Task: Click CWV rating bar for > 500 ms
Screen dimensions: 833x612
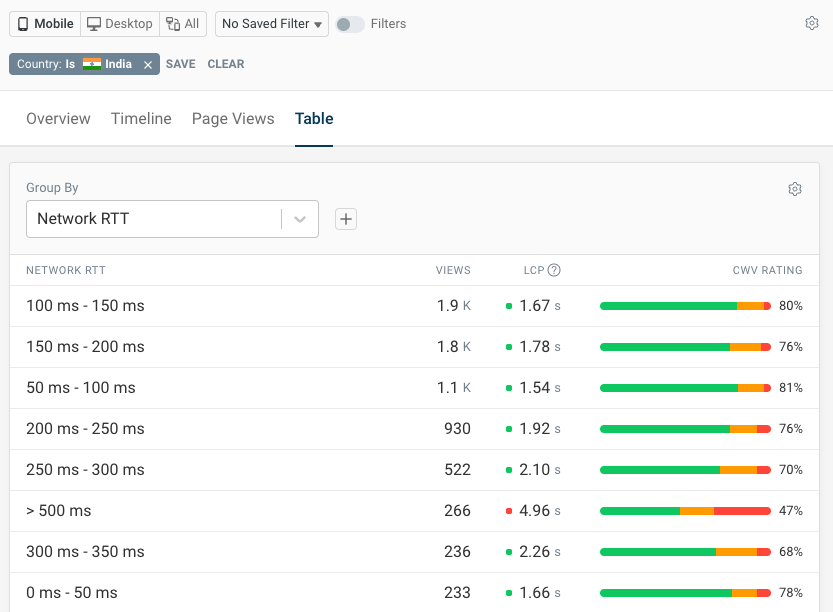Action: click(x=685, y=511)
